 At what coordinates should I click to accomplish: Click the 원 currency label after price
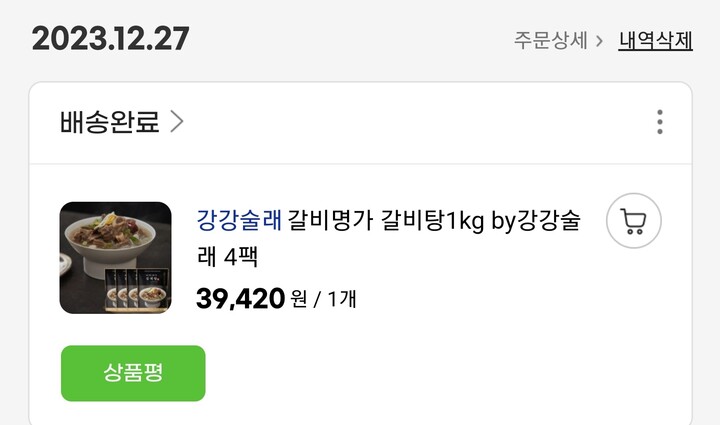[x=298, y=299]
